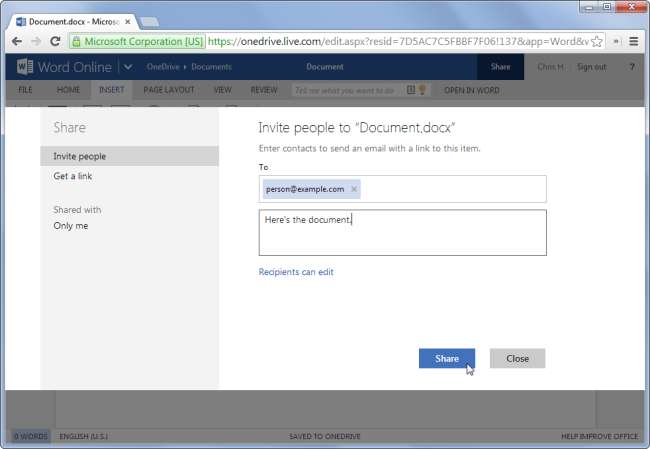The height and width of the screenshot is (449, 650).
Task: Reload the page with the refresh icon
Action: (55, 41)
